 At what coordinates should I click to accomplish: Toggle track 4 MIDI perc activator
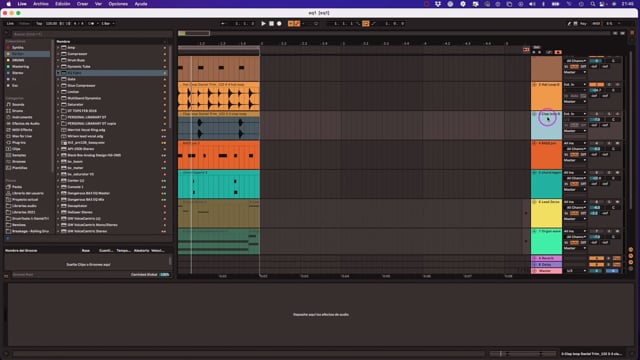(596, 143)
